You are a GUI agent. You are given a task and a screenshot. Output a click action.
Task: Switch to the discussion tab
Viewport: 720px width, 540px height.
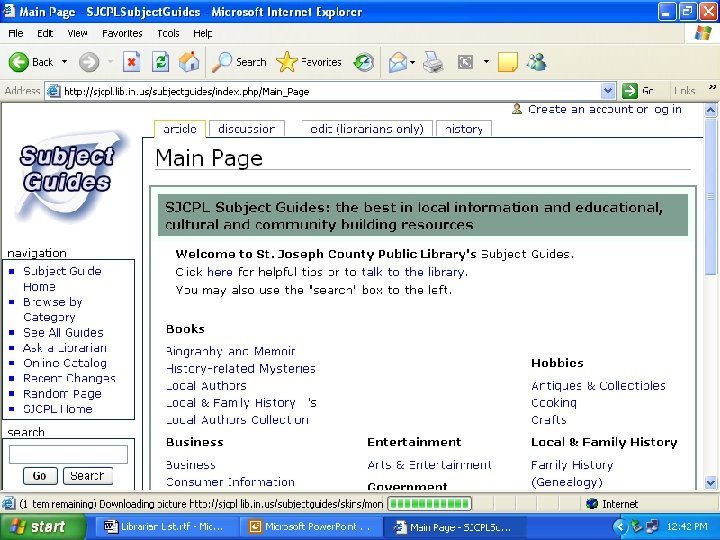click(247, 129)
